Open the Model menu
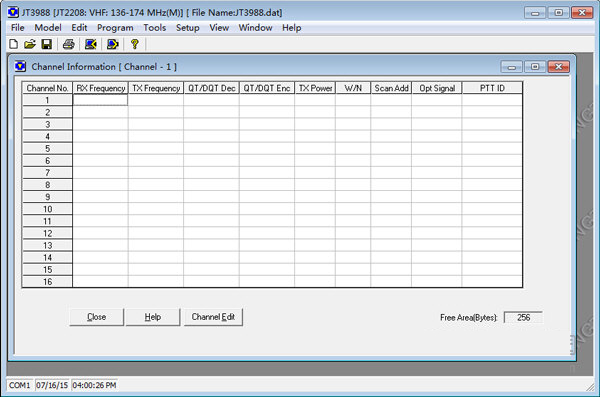This screenshot has width=600, height=397. (48, 28)
